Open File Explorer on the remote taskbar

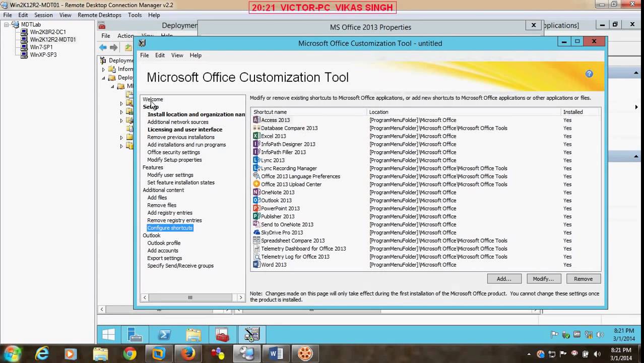coord(194,335)
